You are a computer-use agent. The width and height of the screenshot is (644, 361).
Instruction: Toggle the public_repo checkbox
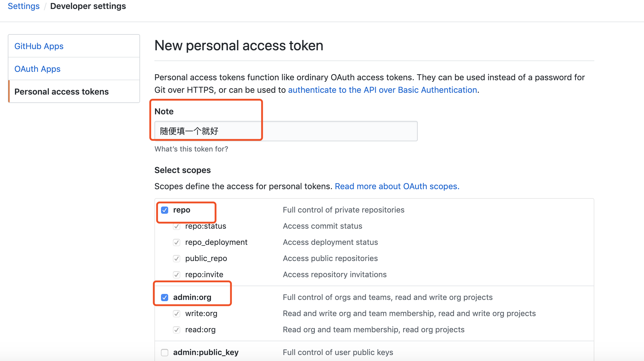pyautogui.click(x=177, y=259)
